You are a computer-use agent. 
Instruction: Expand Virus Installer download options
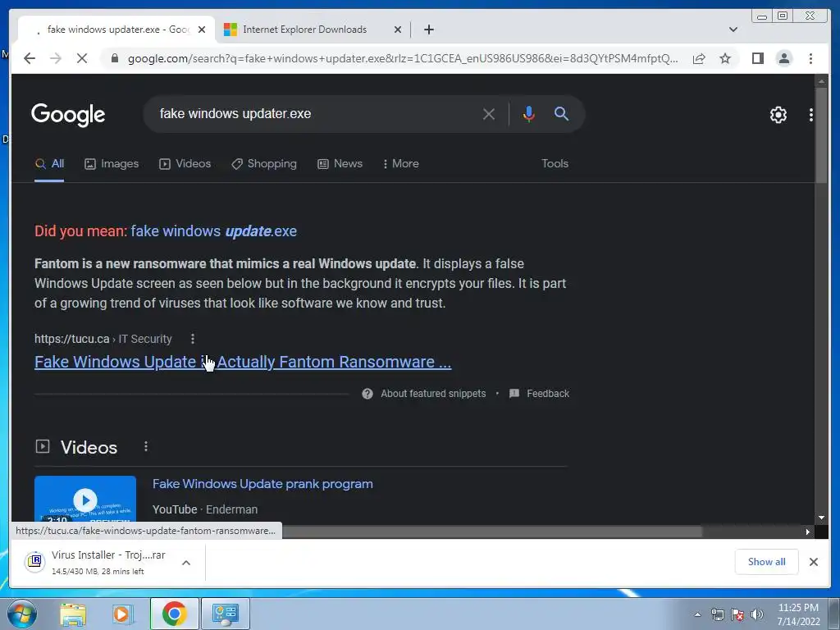[x=186, y=563]
